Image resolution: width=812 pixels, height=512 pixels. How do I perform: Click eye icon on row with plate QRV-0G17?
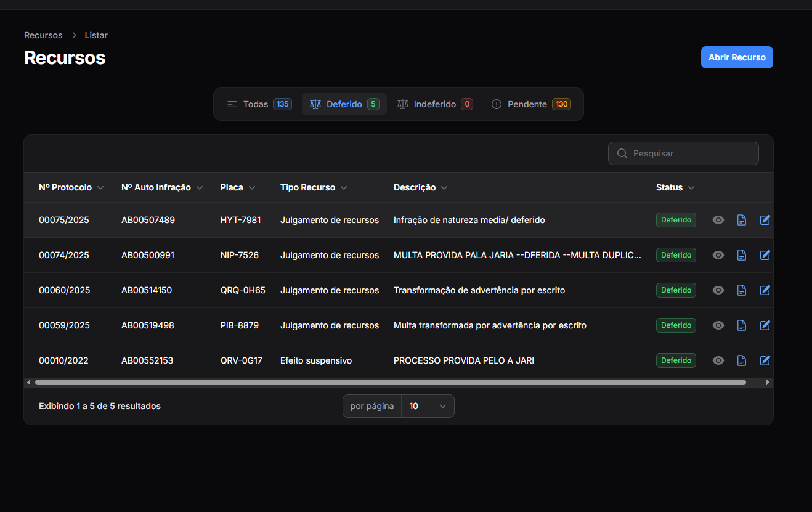coord(718,360)
